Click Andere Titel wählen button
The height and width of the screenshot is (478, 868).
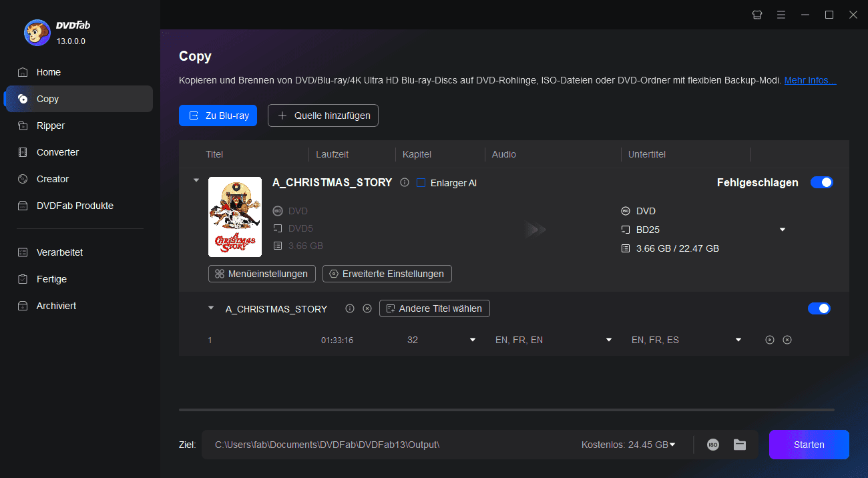coord(435,308)
